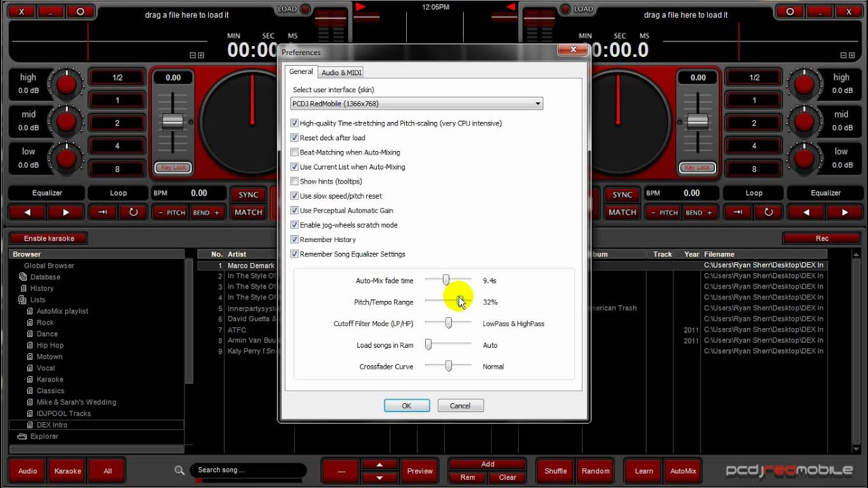
Task: Click left deck loop reload icon
Action: tap(134, 212)
